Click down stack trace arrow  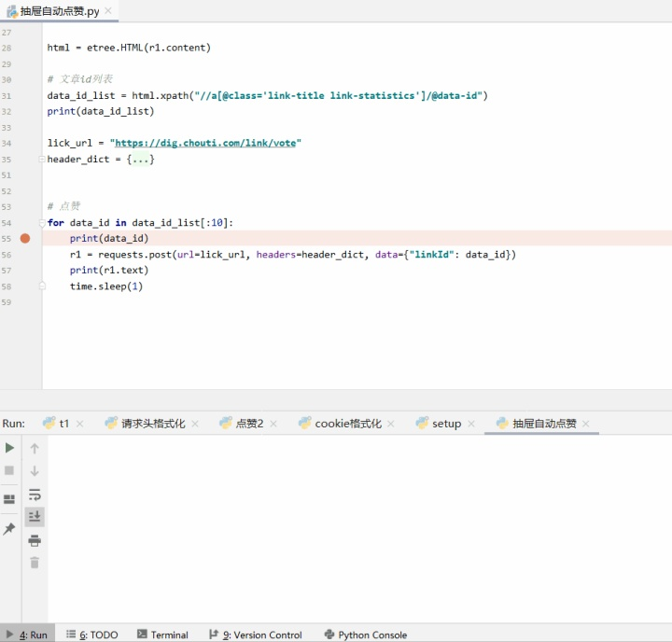35,471
